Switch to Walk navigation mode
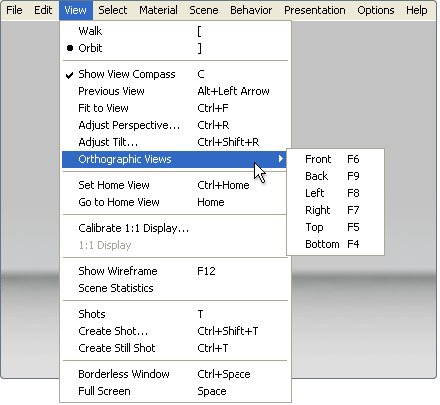 175,31
